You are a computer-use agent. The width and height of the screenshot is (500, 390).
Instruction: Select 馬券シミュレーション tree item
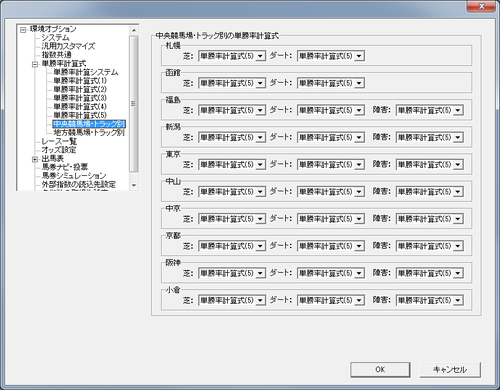point(74,176)
